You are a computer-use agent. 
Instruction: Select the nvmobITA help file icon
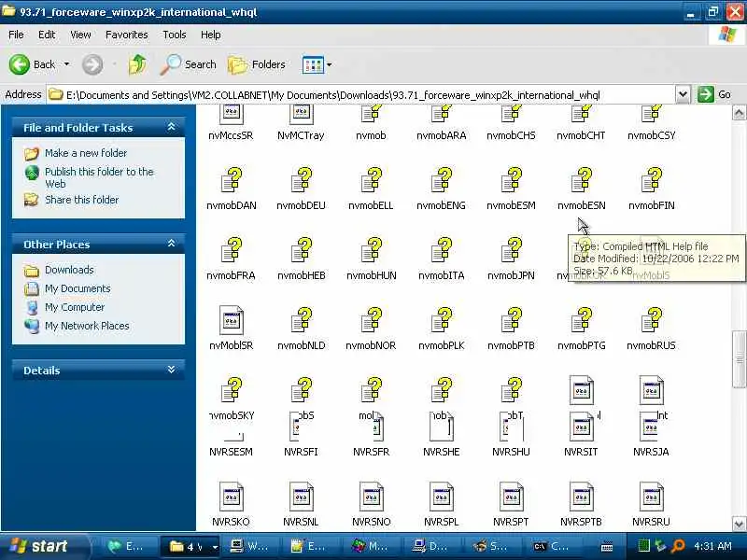point(441,250)
